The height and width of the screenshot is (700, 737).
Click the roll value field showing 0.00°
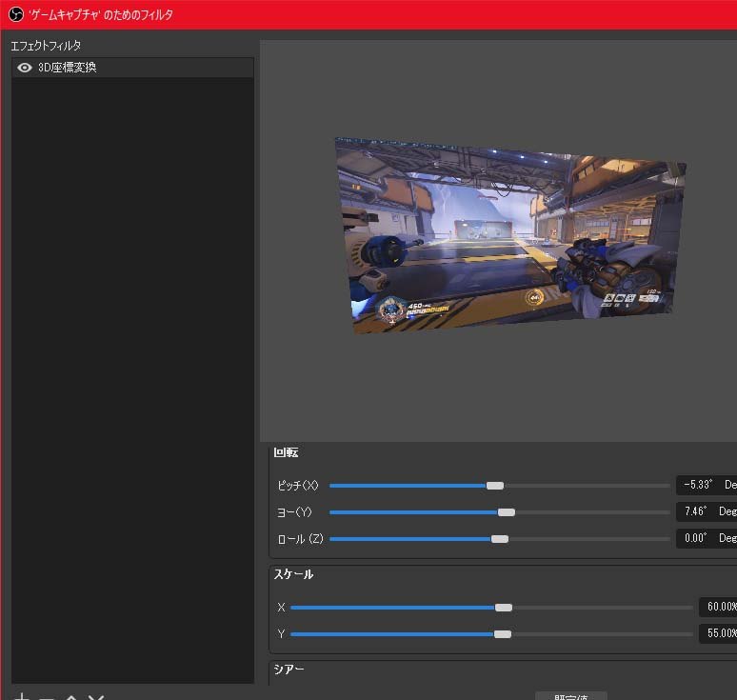697,538
